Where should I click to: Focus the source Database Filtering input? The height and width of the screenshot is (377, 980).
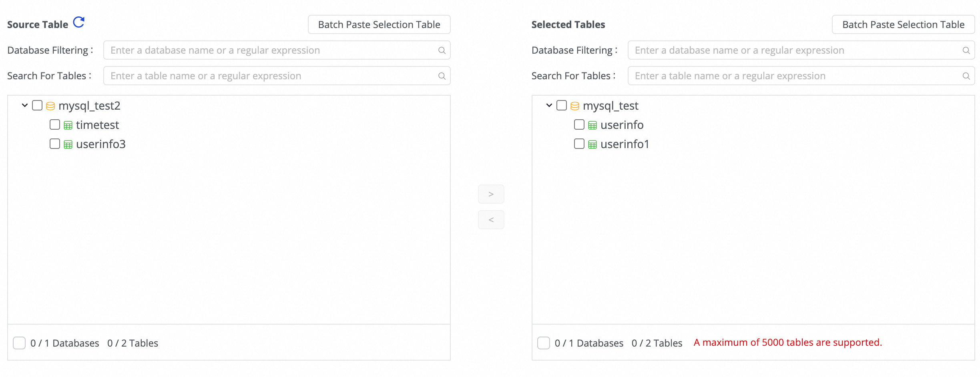click(x=272, y=50)
